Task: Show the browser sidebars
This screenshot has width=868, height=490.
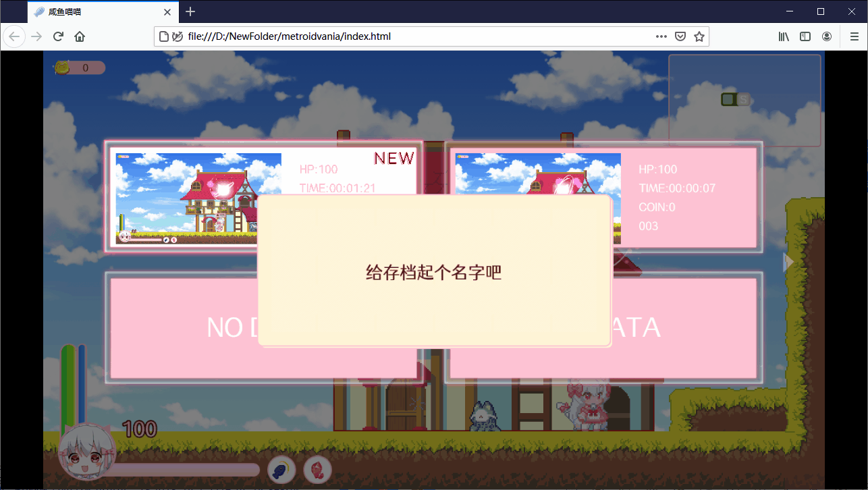Action: [x=805, y=36]
